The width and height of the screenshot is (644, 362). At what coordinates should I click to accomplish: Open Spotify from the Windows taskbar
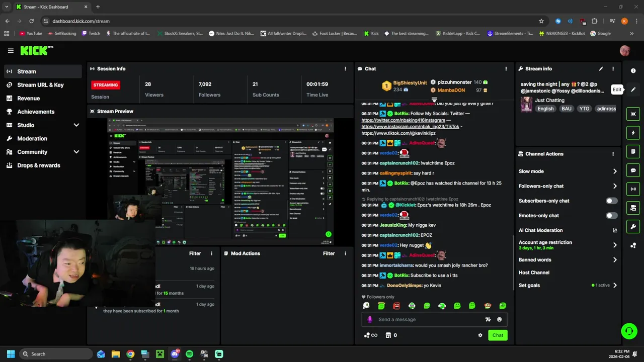click(x=189, y=354)
